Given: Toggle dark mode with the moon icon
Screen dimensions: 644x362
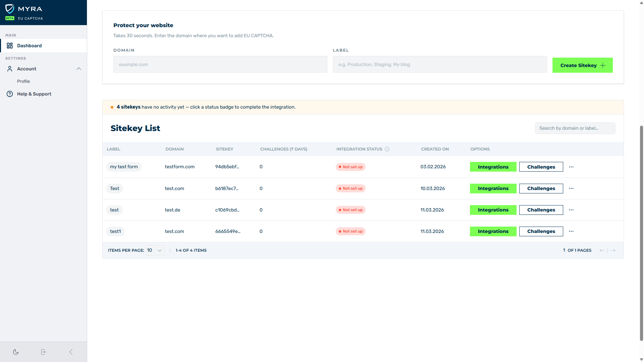Looking at the screenshot, I should tap(16, 352).
